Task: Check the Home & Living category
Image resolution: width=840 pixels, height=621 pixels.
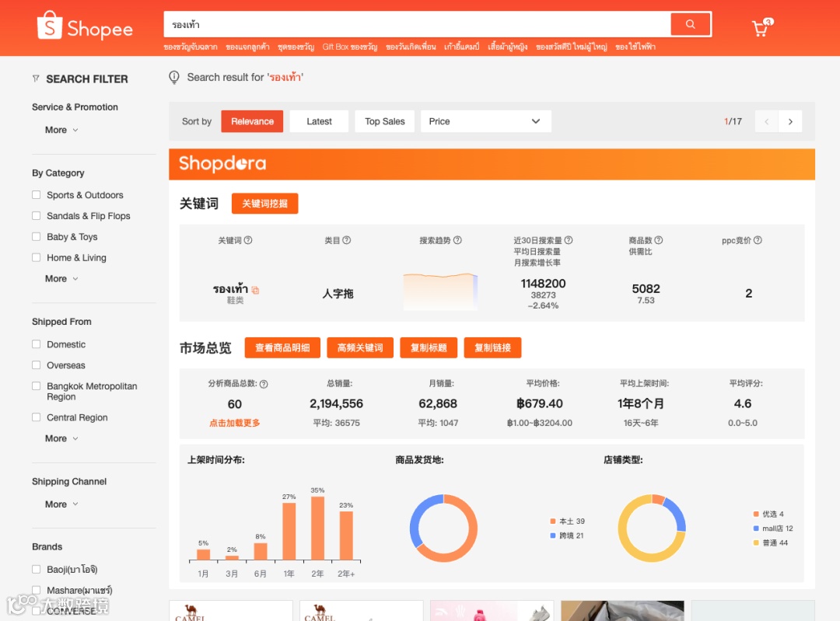Action: tap(37, 257)
